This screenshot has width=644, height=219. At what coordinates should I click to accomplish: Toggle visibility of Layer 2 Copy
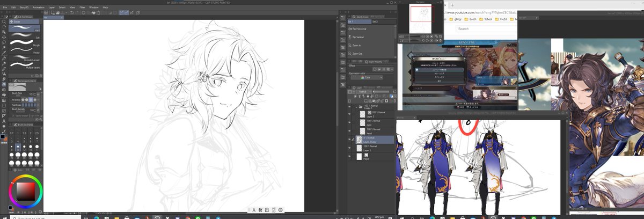[x=349, y=139]
